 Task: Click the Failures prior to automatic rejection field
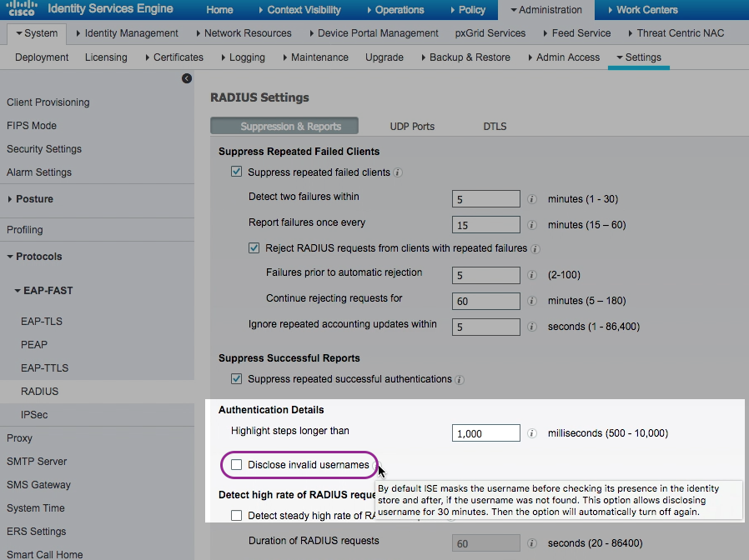click(x=485, y=275)
